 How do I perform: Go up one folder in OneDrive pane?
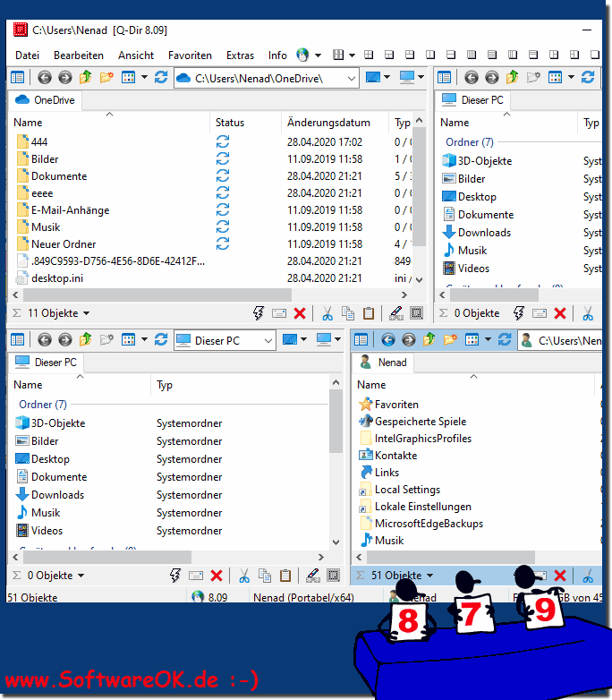[x=86, y=78]
